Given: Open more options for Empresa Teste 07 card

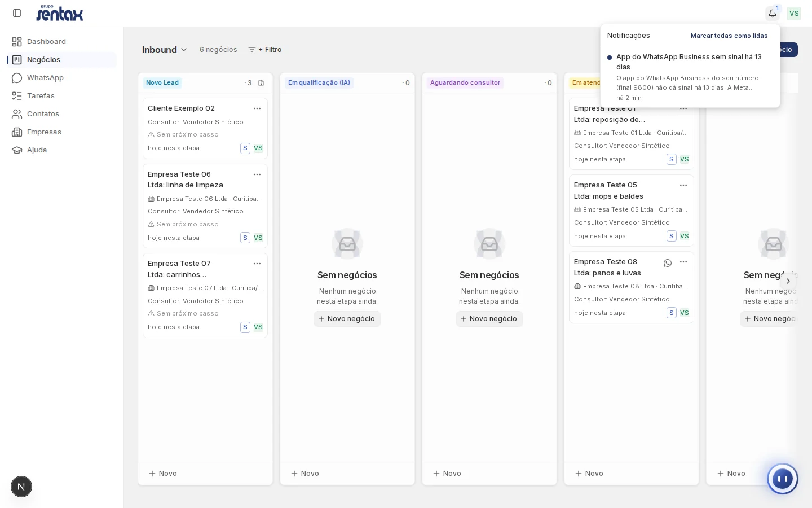Looking at the screenshot, I should [x=257, y=264].
